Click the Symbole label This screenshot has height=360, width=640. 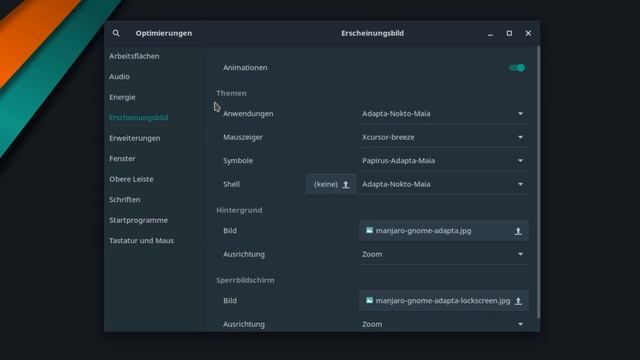(238, 161)
